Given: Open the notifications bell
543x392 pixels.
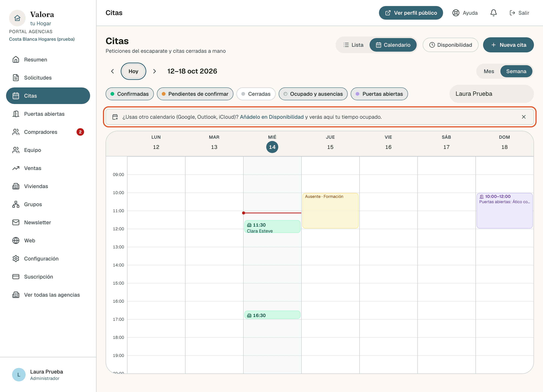Looking at the screenshot, I should [493, 13].
